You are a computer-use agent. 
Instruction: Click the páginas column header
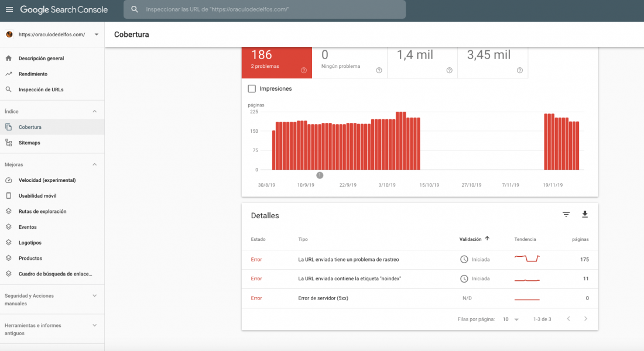coord(580,239)
